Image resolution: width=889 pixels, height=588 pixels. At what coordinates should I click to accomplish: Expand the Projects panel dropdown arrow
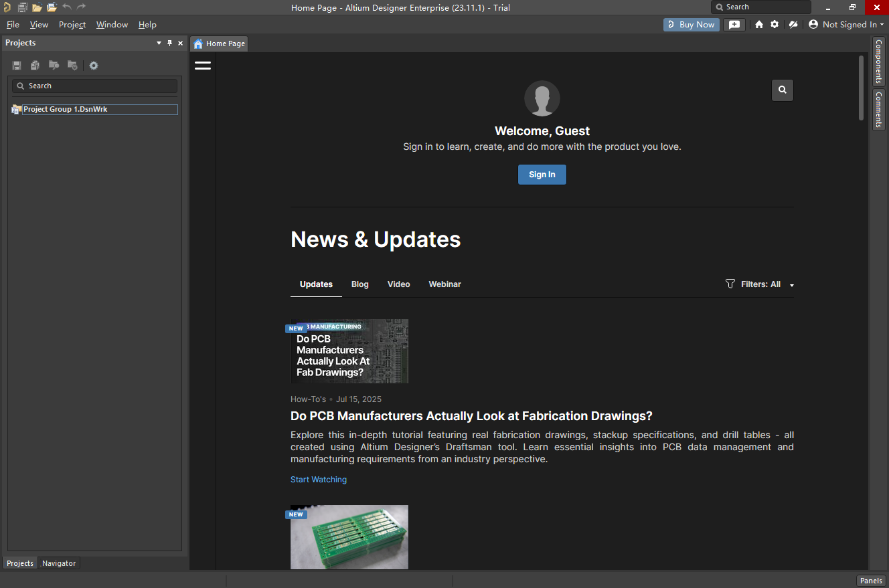[x=159, y=43]
